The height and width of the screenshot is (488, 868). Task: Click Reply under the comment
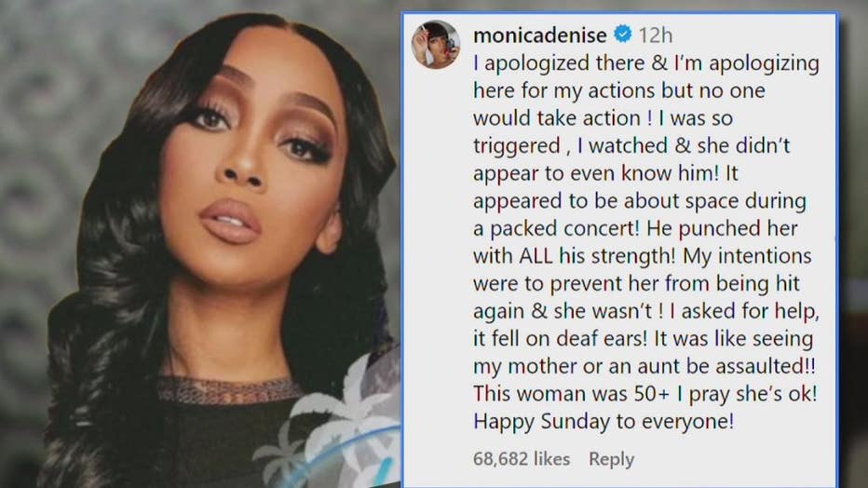click(611, 459)
